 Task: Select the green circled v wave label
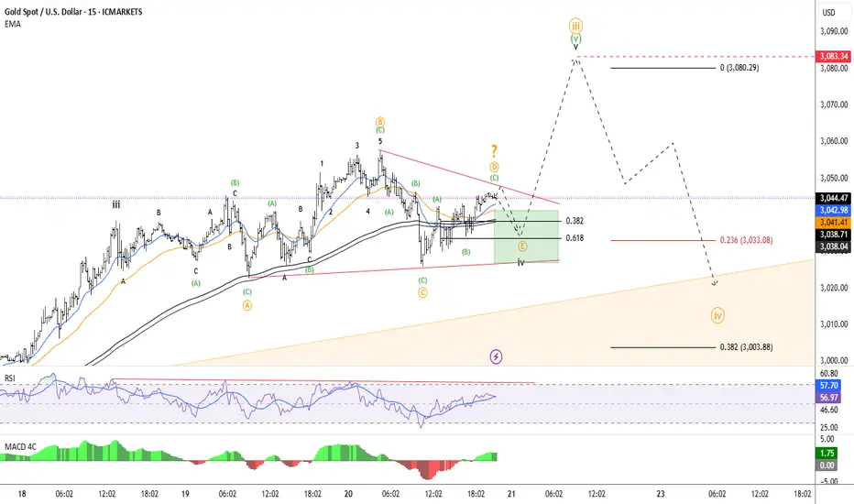click(575, 38)
